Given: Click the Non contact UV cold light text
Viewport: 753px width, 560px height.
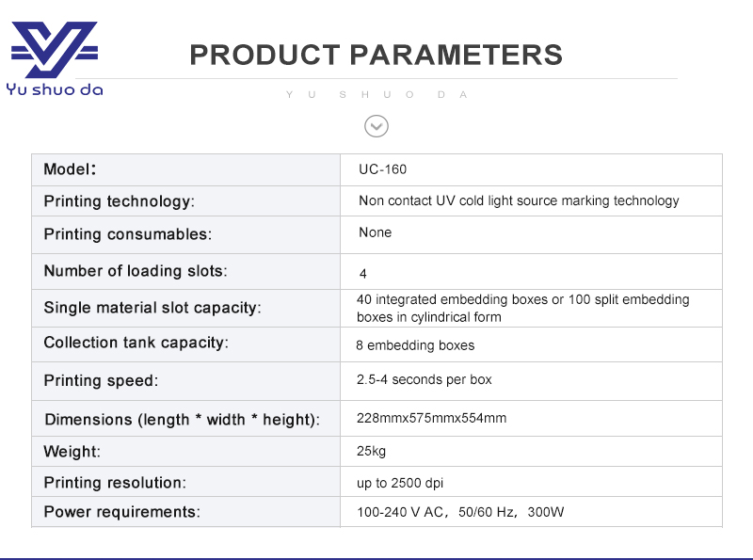Looking at the screenshot, I should click(x=519, y=200).
